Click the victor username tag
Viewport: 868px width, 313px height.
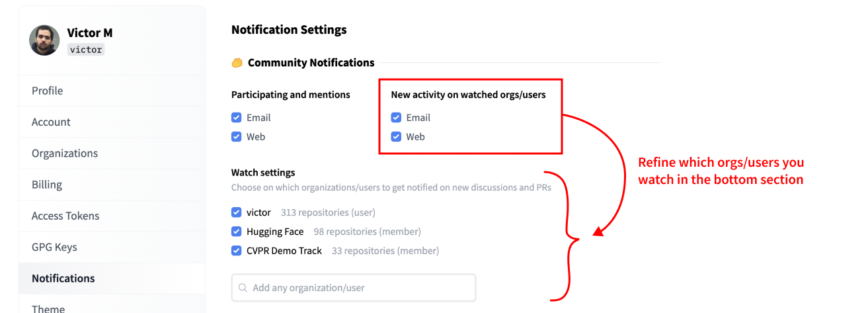pos(86,50)
